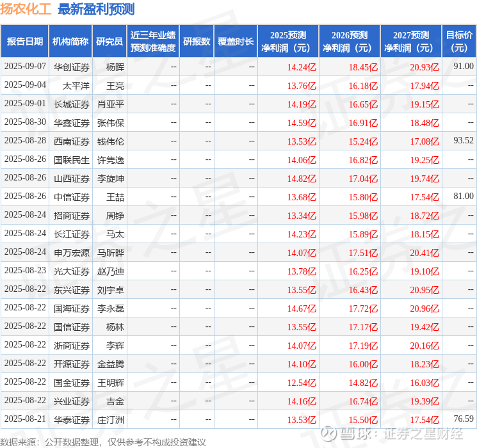Select the 西南证券 cell
The height and width of the screenshot is (448, 477).
(x=72, y=141)
